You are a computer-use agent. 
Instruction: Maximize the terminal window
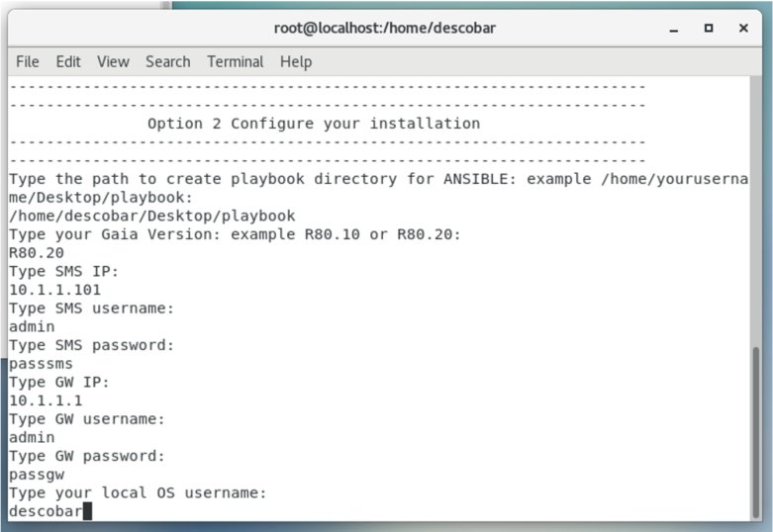709,28
